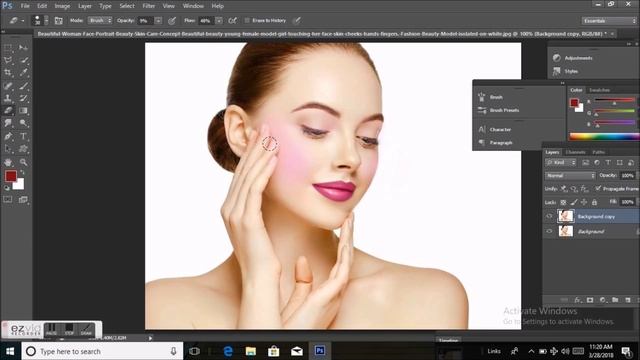Image resolution: width=640 pixels, height=360 pixels.
Task: Open the Filter menu
Action: 149,6
